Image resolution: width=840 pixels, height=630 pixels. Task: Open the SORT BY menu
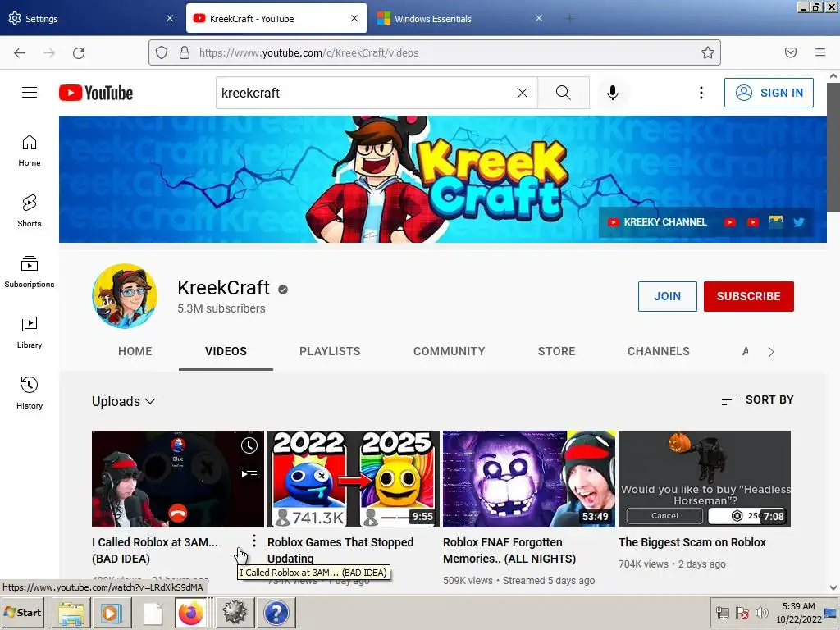(757, 399)
